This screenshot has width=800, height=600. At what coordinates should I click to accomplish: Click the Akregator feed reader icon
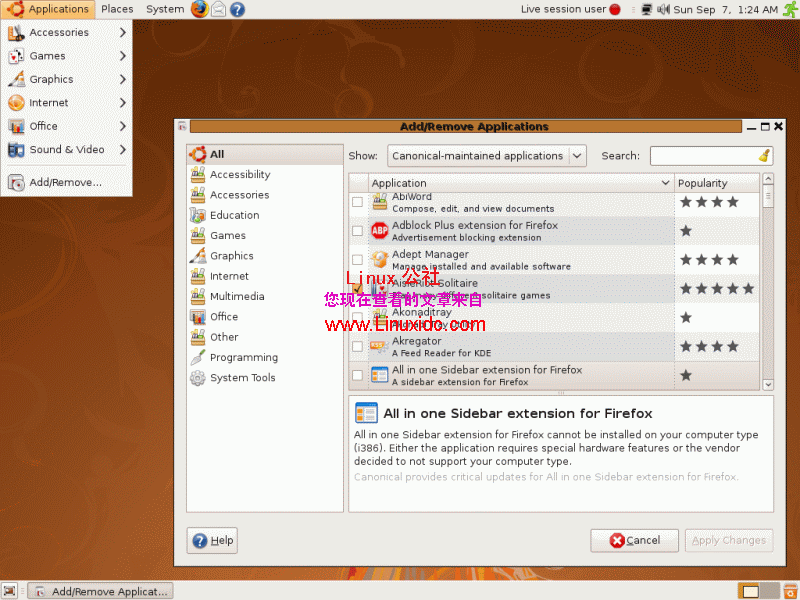(380, 345)
